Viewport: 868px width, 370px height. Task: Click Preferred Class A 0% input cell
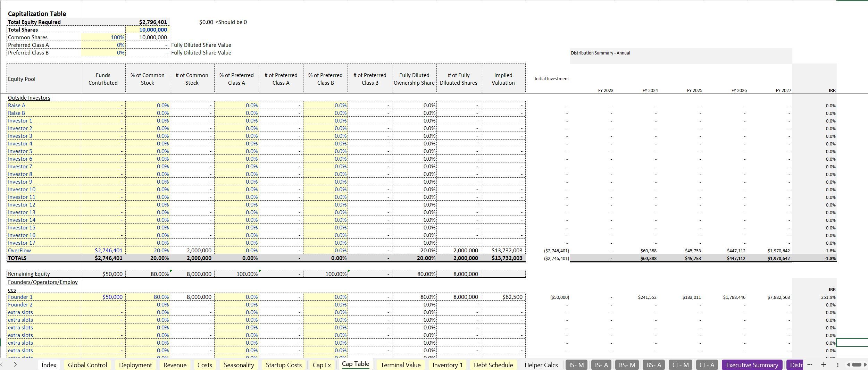click(103, 45)
